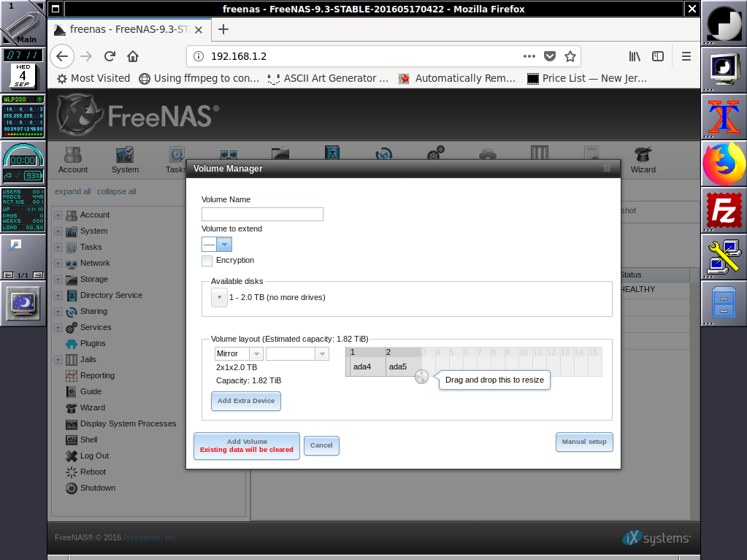Open Firefox hamburger menu
The height and width of the screenshot is (560, 747).
(x=686, y=56)
